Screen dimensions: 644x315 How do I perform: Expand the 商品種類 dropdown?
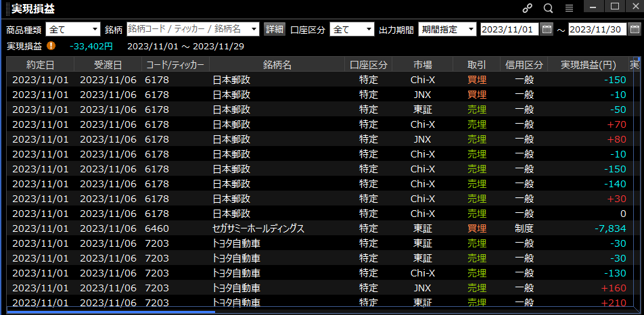pos(73,30)
